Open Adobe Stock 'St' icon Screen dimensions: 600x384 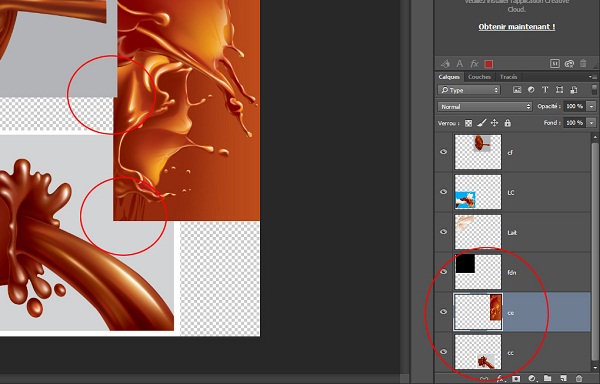point(555,63)
